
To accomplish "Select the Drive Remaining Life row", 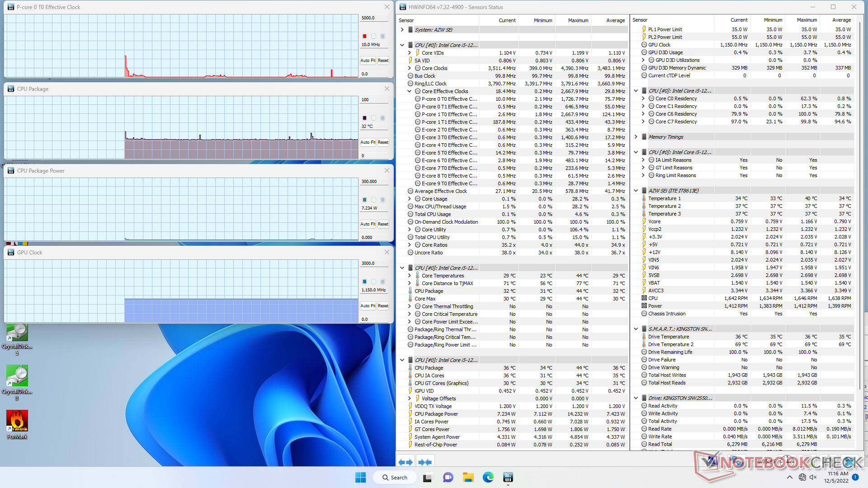I will coord(742,352).
